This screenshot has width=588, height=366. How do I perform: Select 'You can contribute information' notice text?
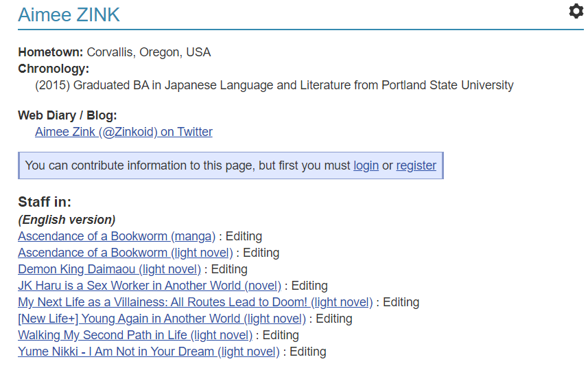point(231,165)
